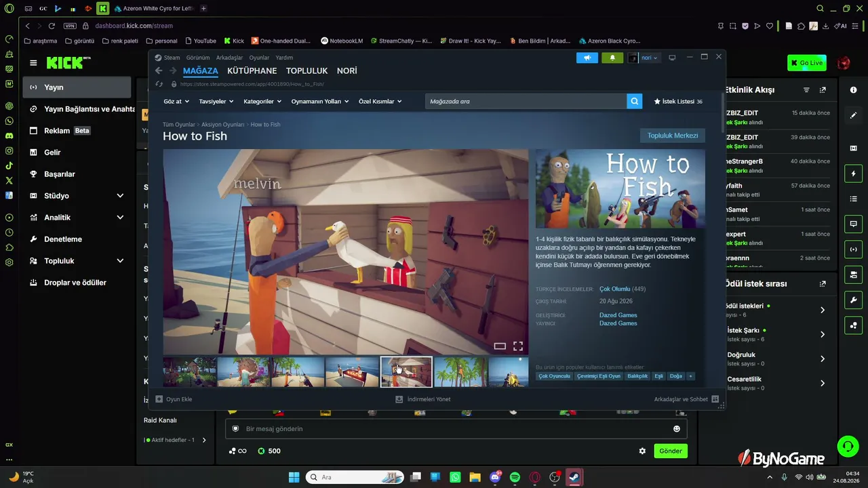Expand the Topluluk sidebar section

[x=120, y=261]
